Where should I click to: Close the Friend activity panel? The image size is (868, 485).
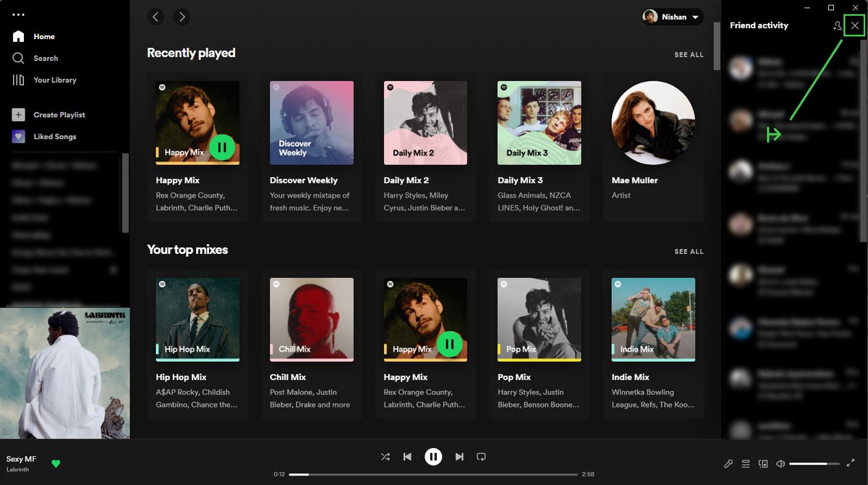(x=855, y=25)
